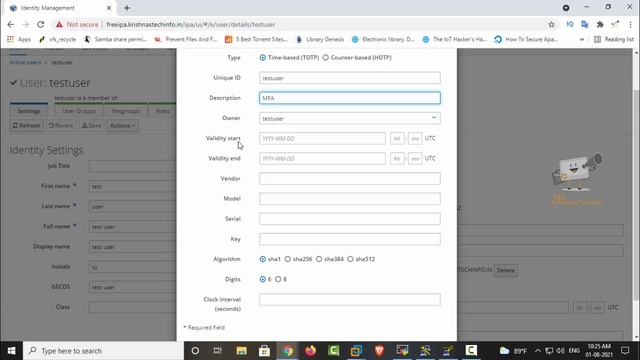The image size is (640, 360).
Task: Select Time-based (TOTP) token type
Action: tap(262, 58)
